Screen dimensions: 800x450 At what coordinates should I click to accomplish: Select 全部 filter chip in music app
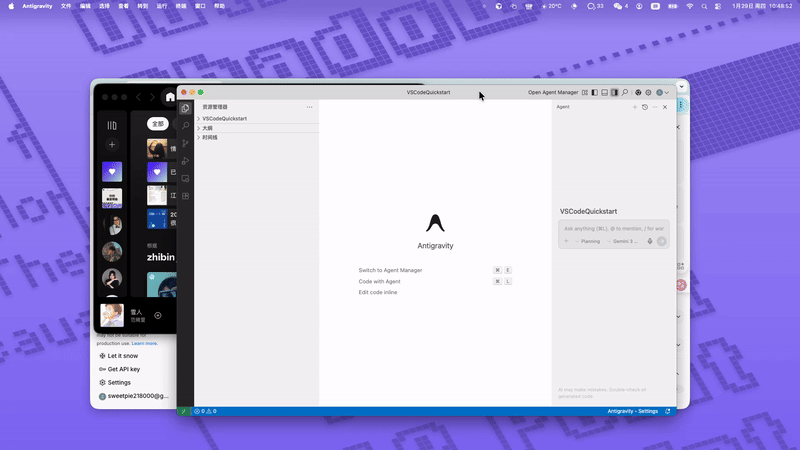158,124
